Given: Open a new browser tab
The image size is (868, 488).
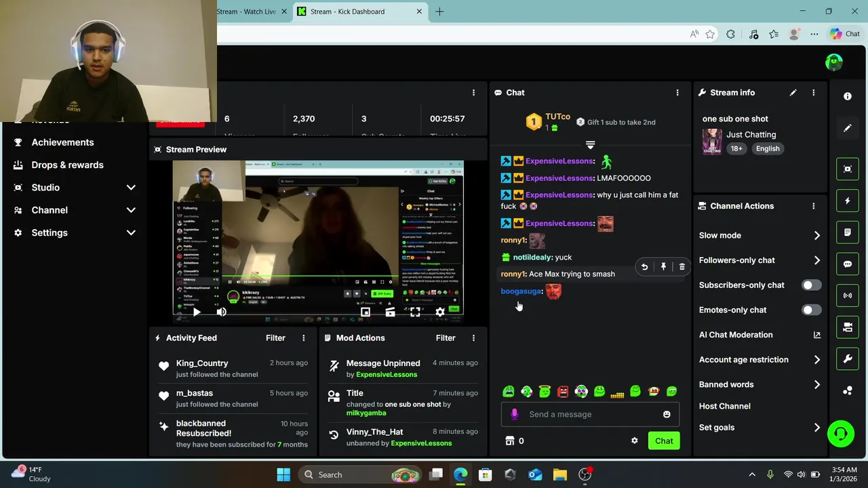Looking at the screenshot, I should tap(439, 12).
